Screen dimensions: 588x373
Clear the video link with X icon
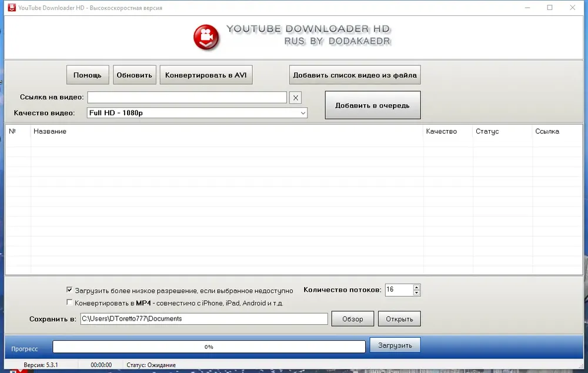(x=296, y=98)
